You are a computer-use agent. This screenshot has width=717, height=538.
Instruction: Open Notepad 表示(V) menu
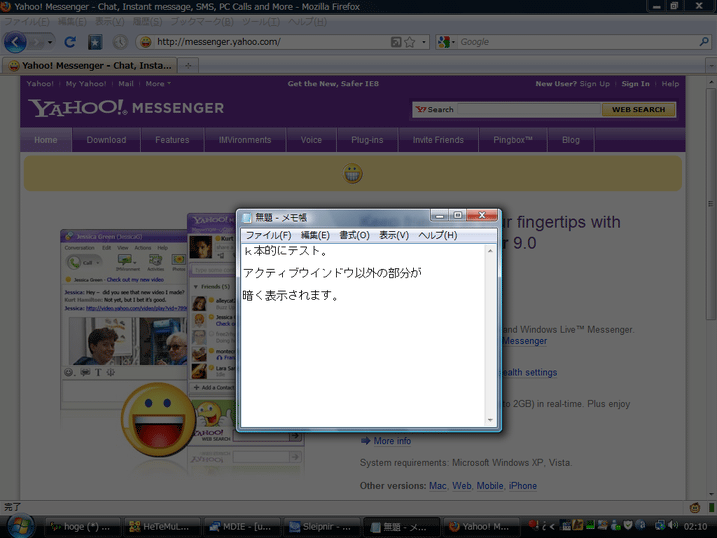pos(394,235)
